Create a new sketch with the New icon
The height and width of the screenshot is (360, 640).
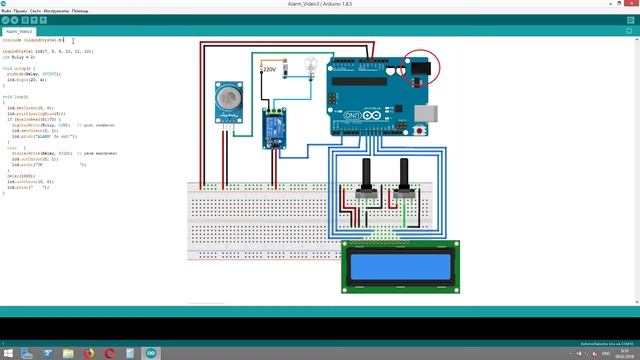click(x=25, y=20)
